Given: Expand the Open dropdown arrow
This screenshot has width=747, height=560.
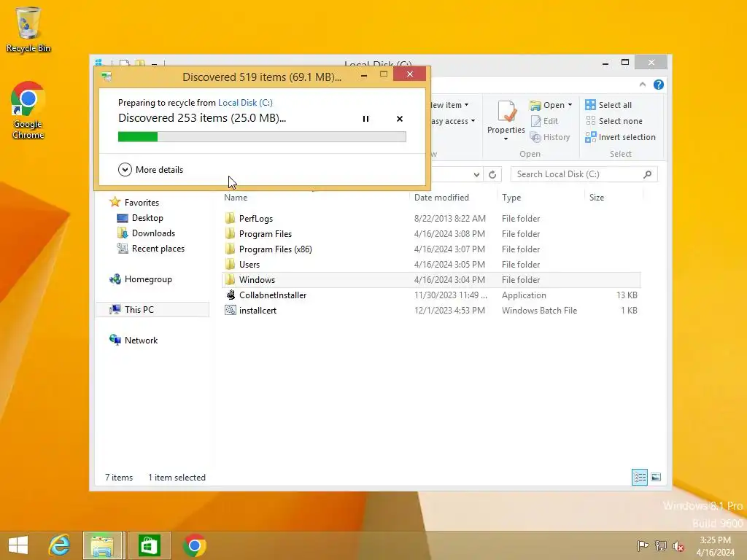Looking at the screenshot, I should [570, 105].
